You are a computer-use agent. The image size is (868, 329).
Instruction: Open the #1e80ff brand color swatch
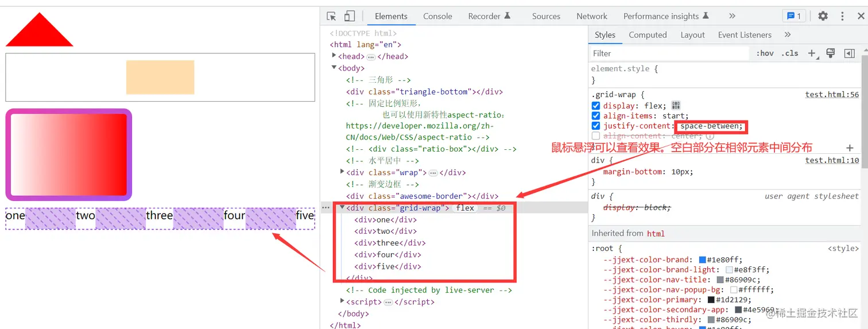pos(702,260)
